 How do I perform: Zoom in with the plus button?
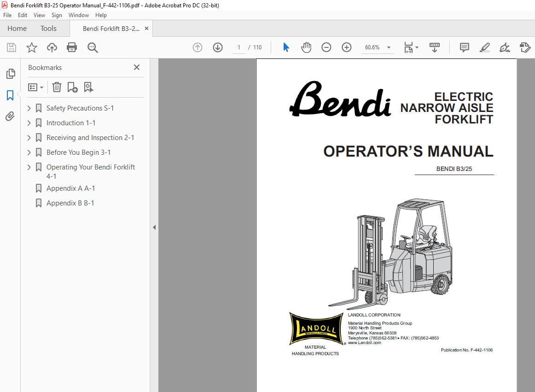[346, 47]
